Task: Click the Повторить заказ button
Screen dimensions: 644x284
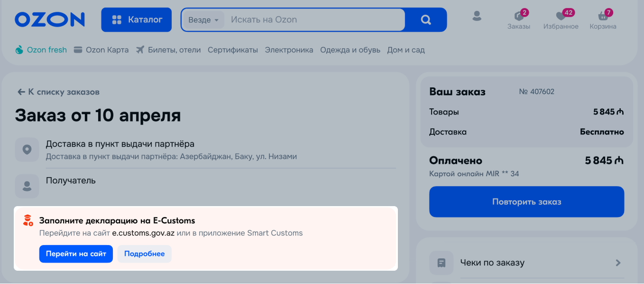Action: 526,202
